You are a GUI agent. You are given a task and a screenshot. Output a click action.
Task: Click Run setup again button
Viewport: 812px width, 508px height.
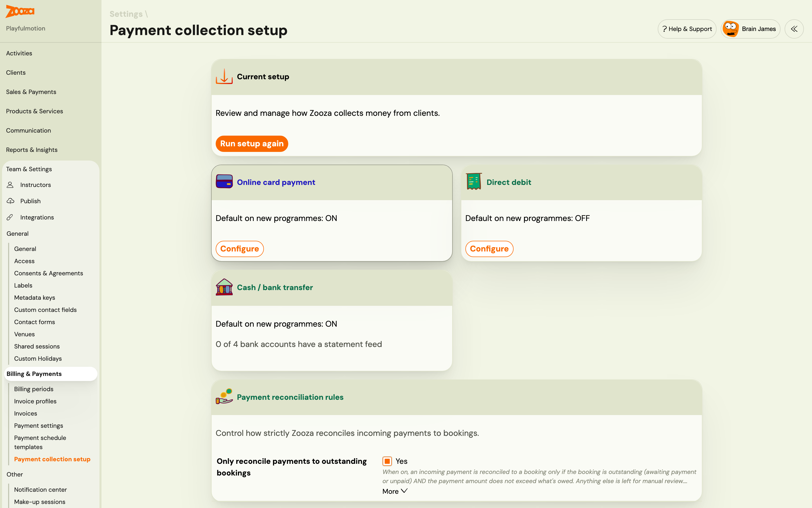(252, 144)
